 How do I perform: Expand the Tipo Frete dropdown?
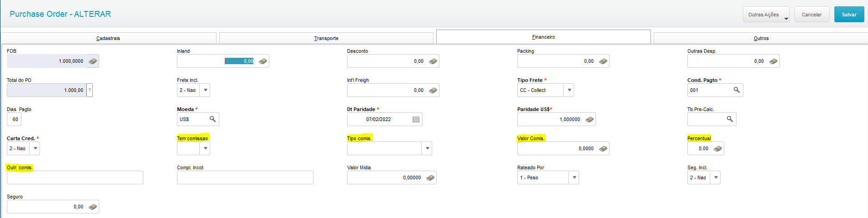[x=569, y=90]
